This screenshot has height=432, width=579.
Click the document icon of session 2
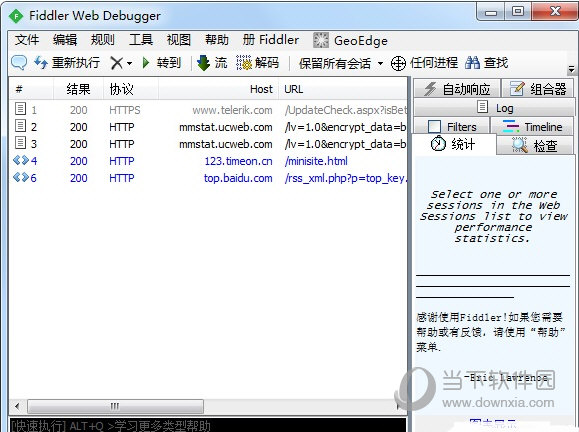click(21, 126)
